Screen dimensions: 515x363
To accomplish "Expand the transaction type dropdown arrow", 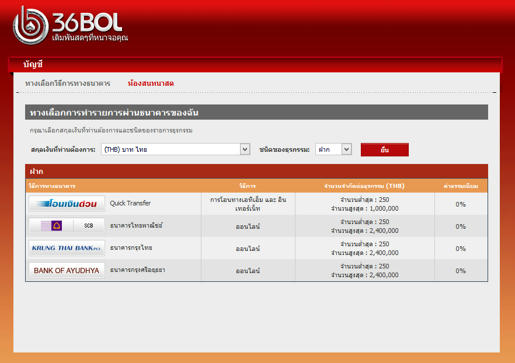I will (x=347, y=149).
